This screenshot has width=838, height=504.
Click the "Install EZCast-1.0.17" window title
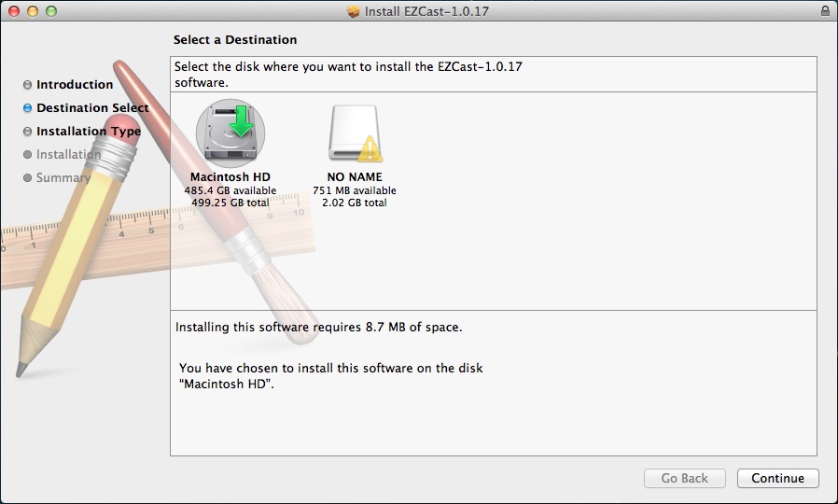tap(426, 11)
